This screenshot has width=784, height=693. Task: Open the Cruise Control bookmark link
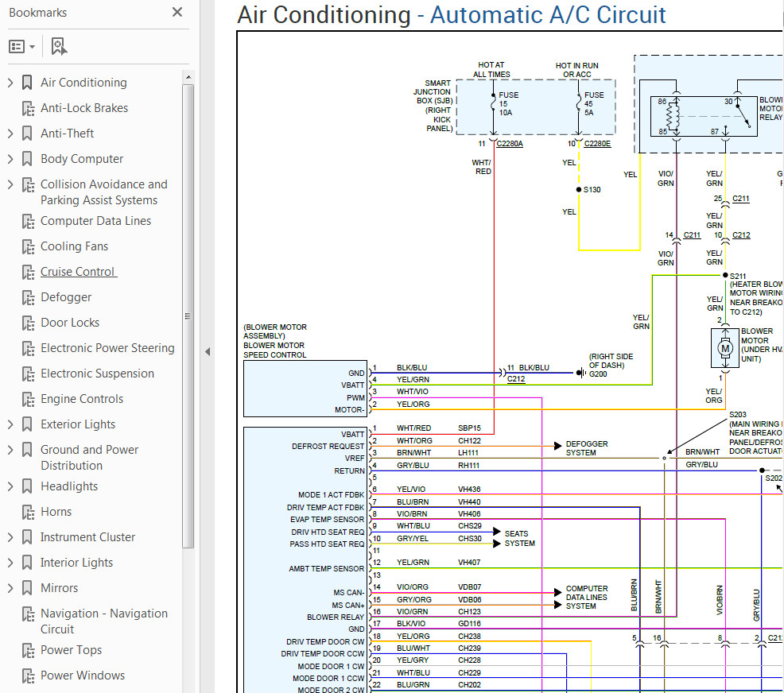point(79,272)
